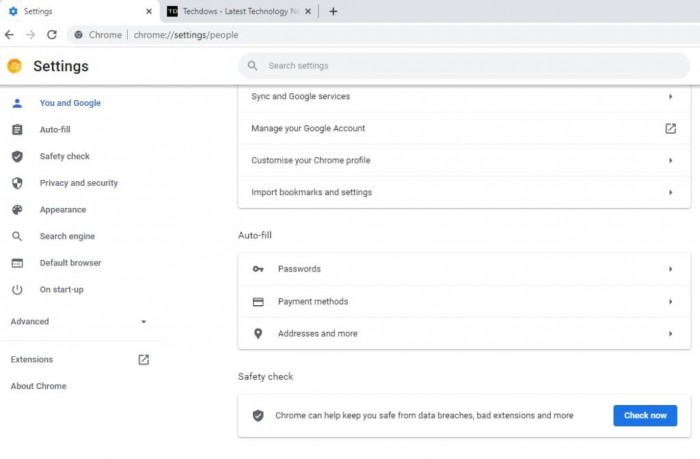Screen dimensions: 700x459
Task: Expand the Advanced section in sidebar
Action: (x=143, y=322)
